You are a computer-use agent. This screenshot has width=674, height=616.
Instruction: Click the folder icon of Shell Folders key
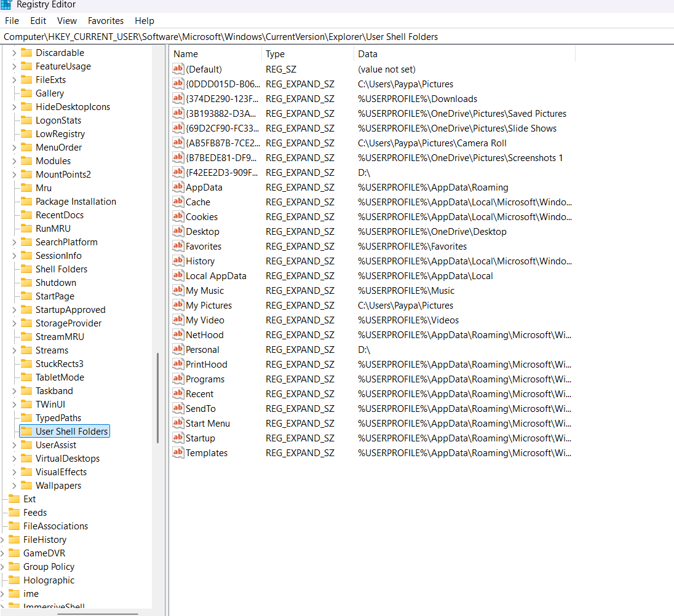(x=26, y=269)
